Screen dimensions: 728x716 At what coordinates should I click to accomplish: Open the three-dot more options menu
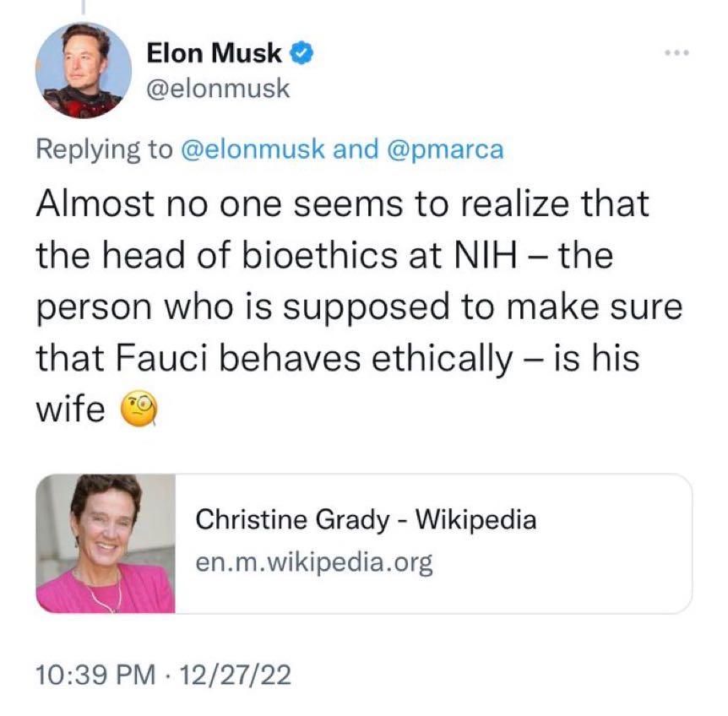pos(677,53)
